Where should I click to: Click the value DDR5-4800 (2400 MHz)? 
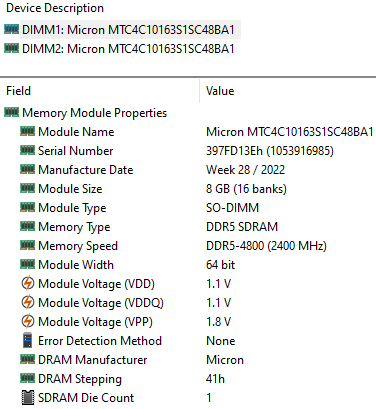266,246
